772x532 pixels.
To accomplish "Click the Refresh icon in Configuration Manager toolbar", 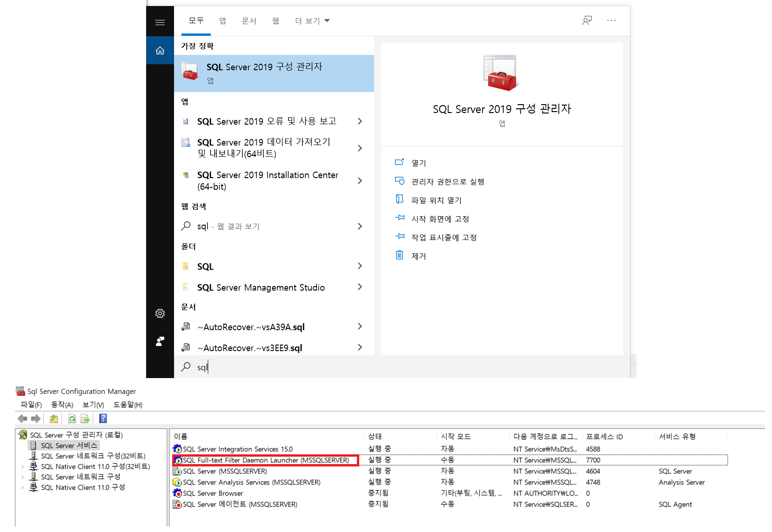I will [72, 419].
